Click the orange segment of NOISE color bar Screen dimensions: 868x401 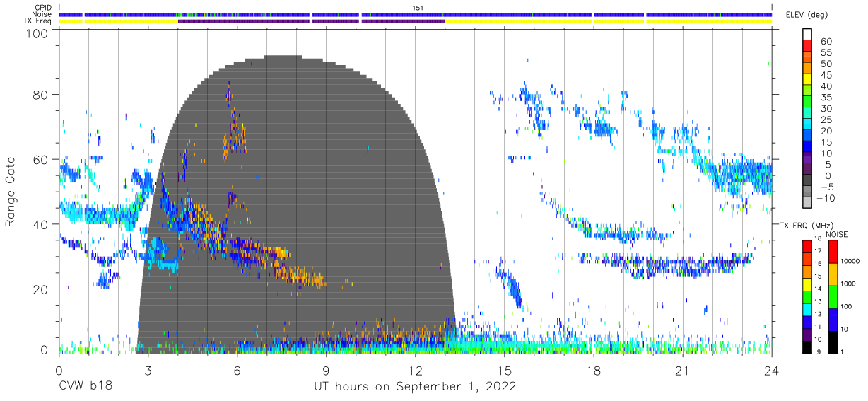[x=832, y=274]
